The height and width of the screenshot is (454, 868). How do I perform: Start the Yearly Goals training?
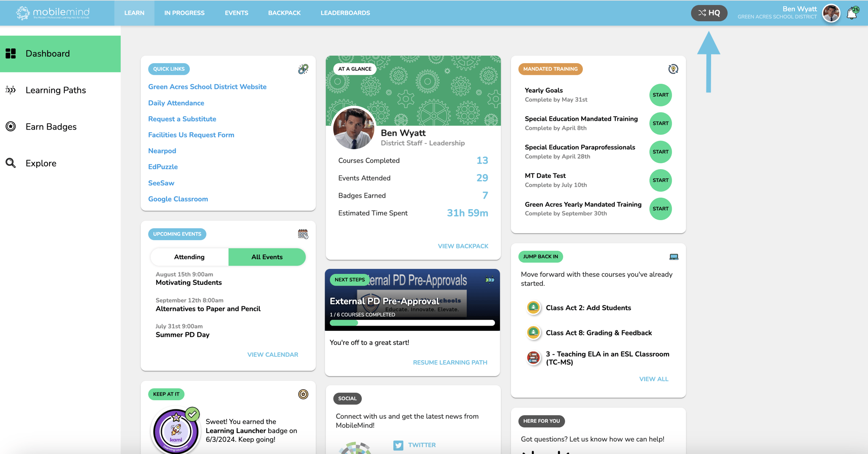[660, 95]
